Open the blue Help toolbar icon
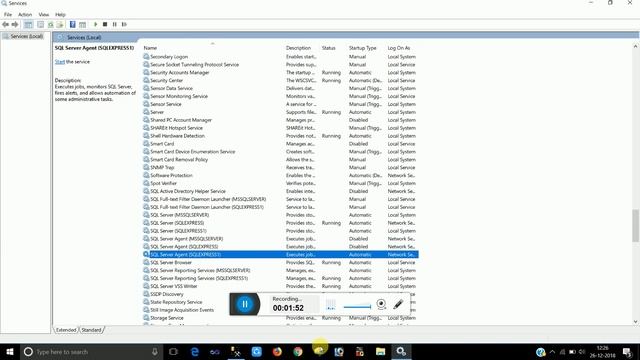The width and height of the screenshot is (640, 360). click(x=73, y=24)
